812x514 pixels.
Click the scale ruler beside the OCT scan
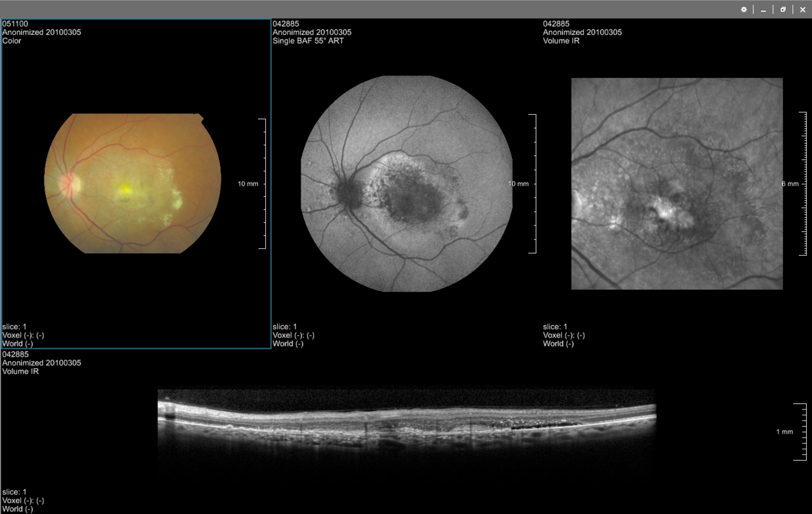[800, 432]
